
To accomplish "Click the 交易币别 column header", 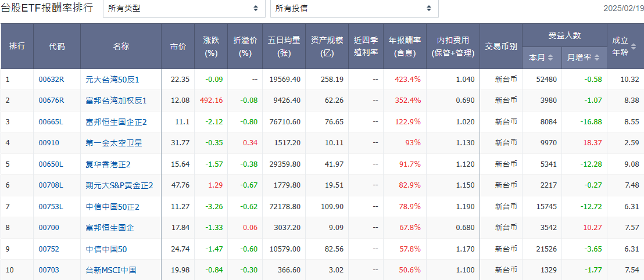I will 500,46.
